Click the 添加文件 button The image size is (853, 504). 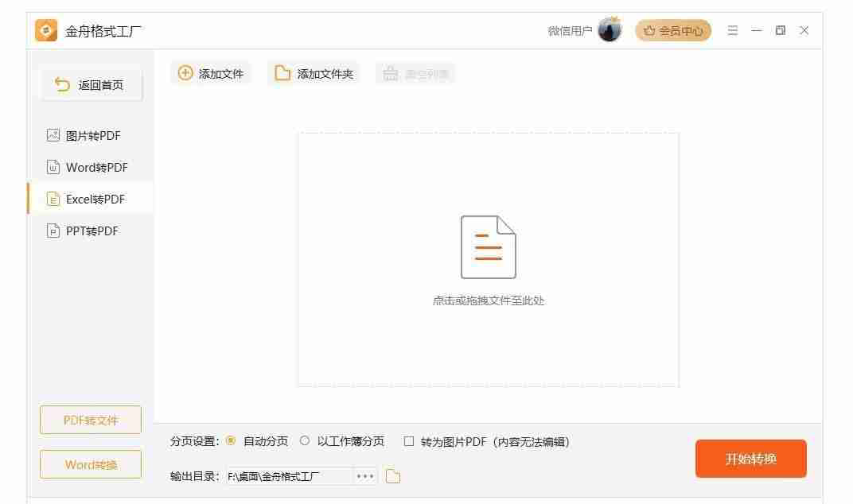coord(211,73)
